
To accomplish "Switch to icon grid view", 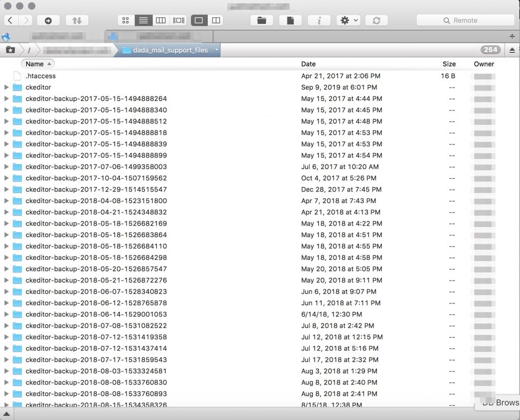I will coord(126,21).
